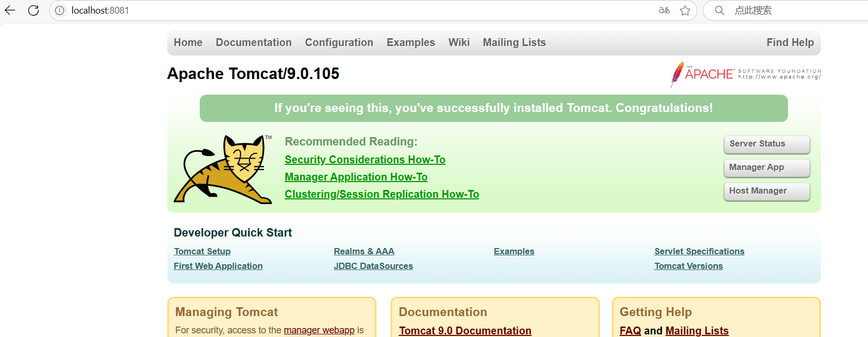Click the Developer Quick Start heading
Viewport: 868px width, 337px height.
tap(233, 233)
